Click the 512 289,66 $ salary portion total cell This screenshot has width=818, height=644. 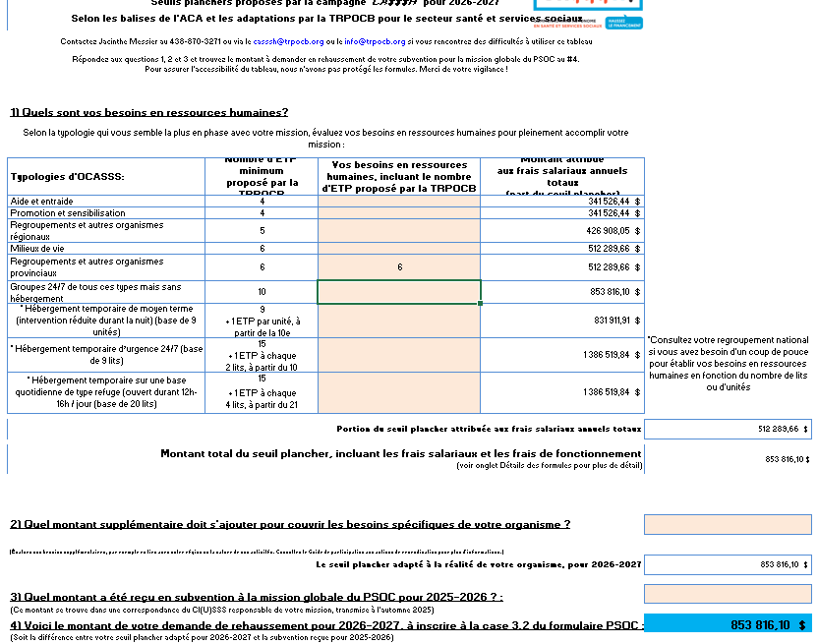(x=728, y=429)
